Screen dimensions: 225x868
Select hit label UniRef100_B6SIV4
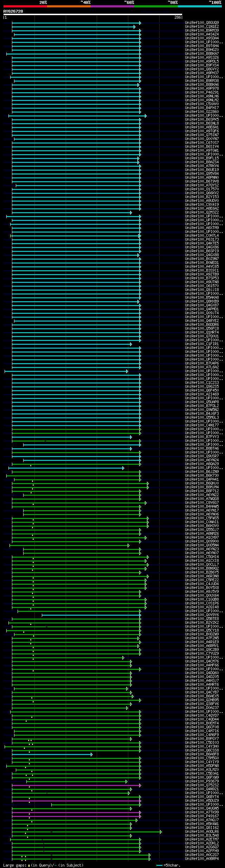click(x=202, y=147)
